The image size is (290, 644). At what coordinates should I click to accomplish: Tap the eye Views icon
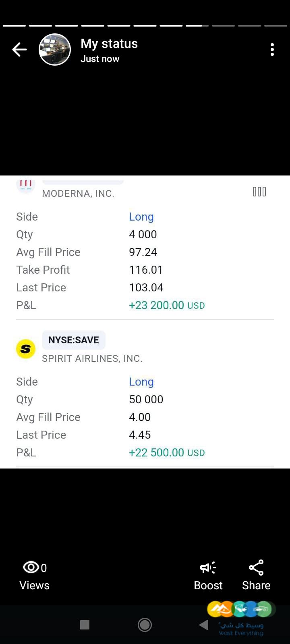pyautogui.click(x=31, y=567)
